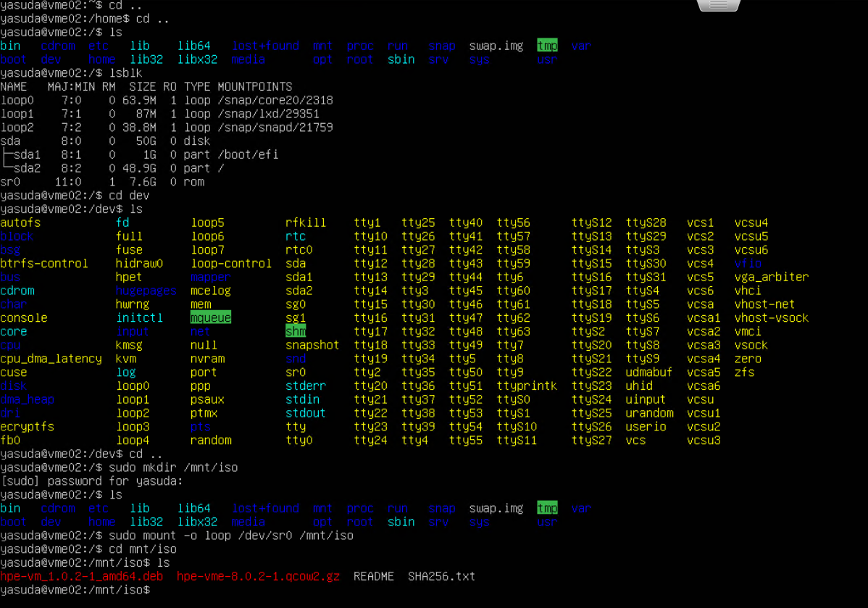Click the hwrng device entry
The image size is (868, 608).
click(133, 304)
